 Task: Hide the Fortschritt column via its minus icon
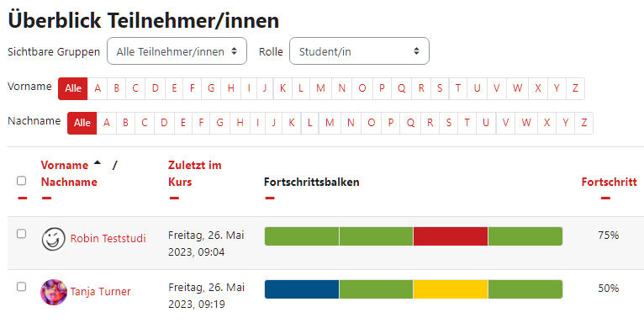tap(605, 199)
